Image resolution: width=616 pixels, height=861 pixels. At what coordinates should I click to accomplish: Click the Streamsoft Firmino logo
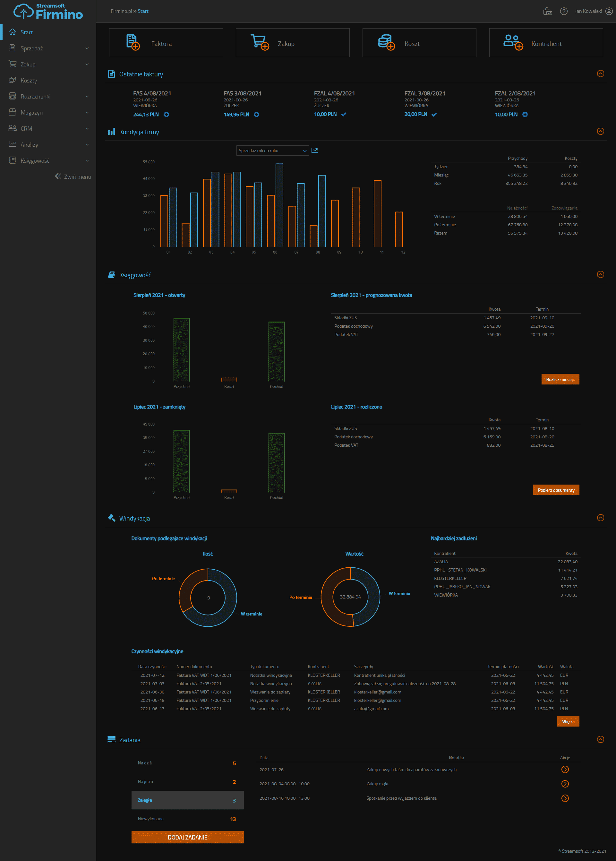[x=48, y=11]
